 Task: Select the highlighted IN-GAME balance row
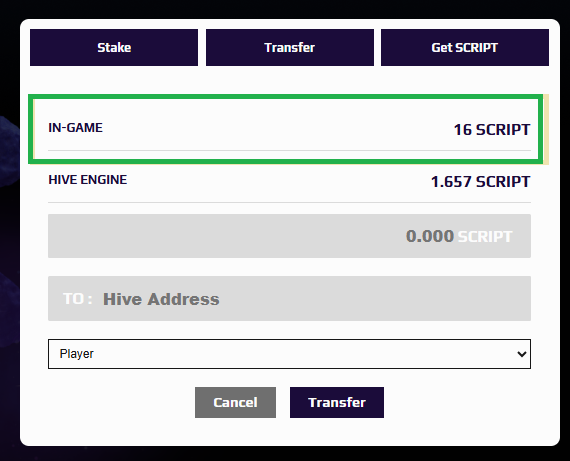pyautogui.click(x=286, y=129)
